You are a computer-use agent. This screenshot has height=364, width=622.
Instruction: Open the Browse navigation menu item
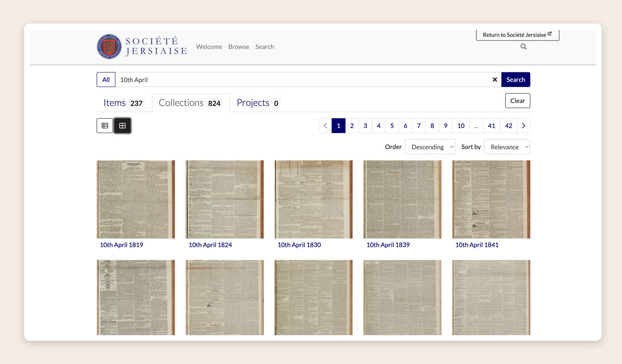pos(238,47)
